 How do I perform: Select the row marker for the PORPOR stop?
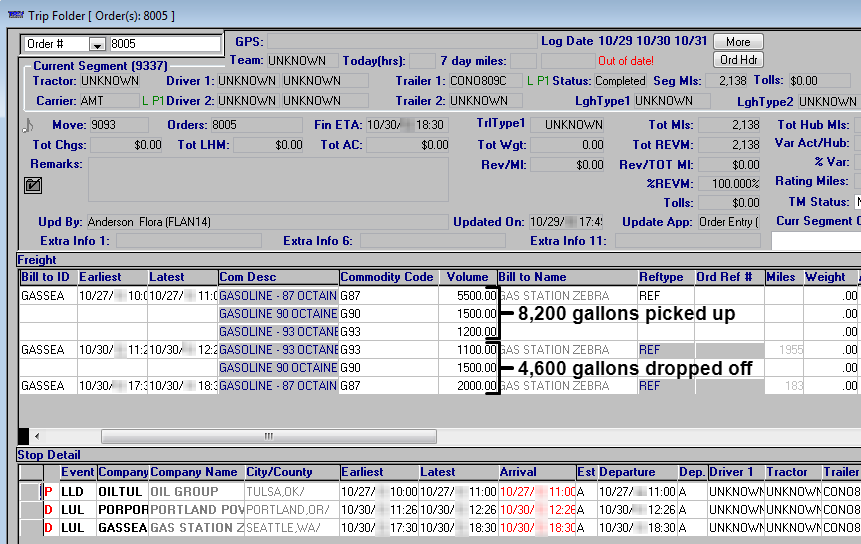pos(29,509)
